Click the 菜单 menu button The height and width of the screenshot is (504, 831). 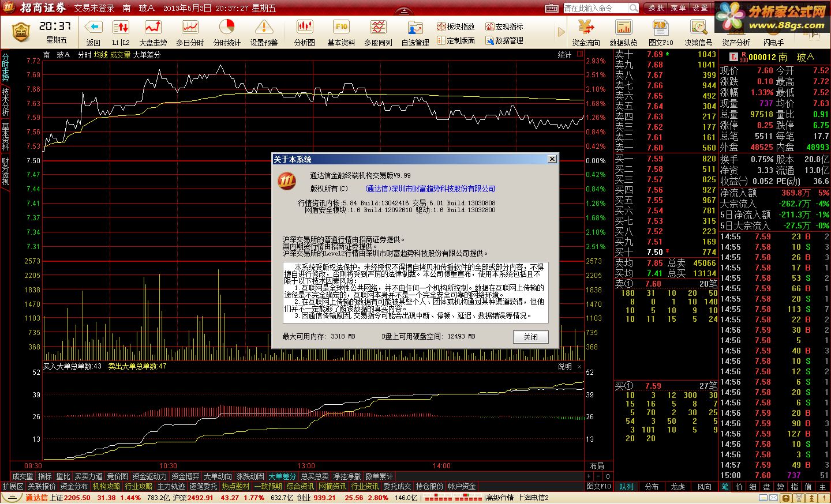(x=678, y=8)
